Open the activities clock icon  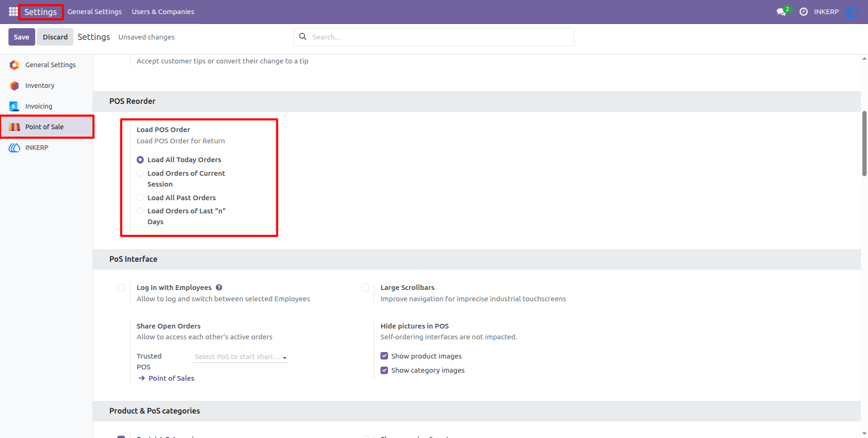tap(804, 12)
